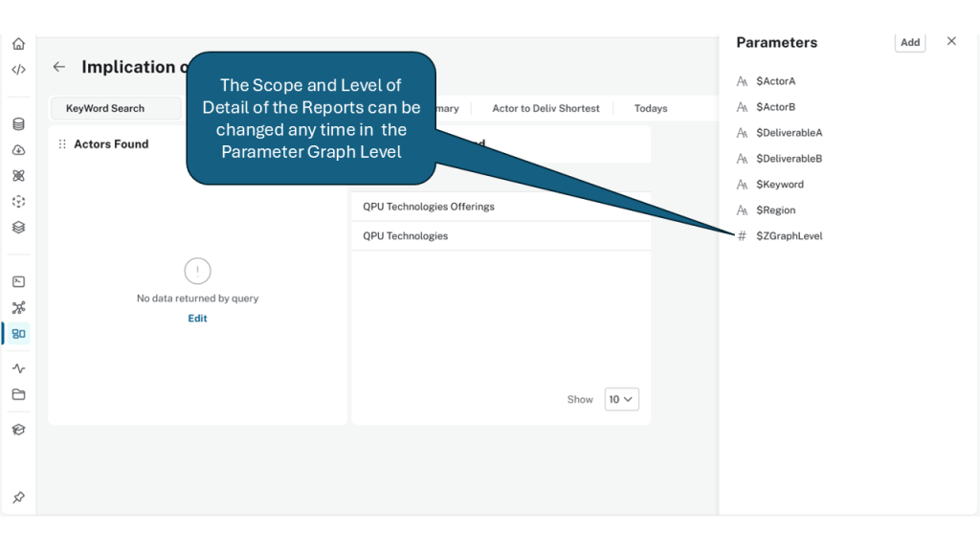Go back using the left arrow

59,67
